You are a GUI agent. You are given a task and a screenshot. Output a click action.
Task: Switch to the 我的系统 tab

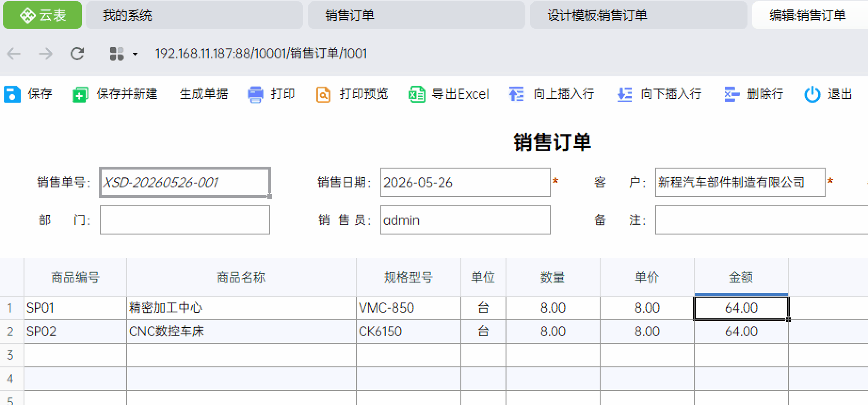(194, 16)
